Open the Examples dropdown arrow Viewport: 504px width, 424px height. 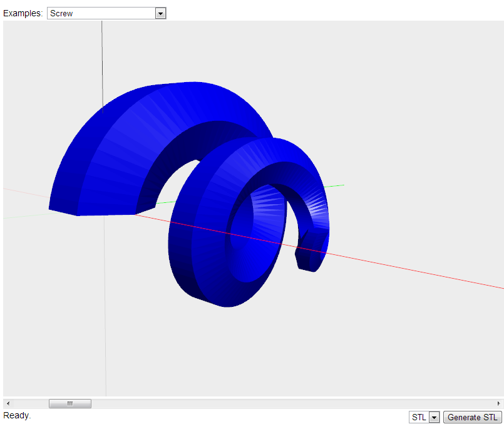[x=160, y=13]
